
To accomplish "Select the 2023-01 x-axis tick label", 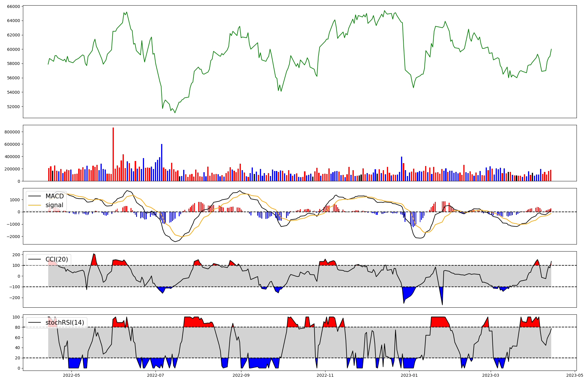I will [x=409, y=375].
